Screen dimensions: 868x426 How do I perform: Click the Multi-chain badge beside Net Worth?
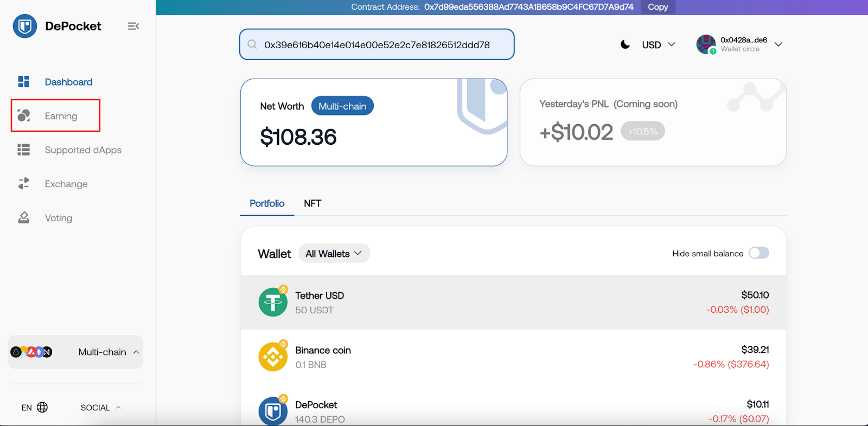coord(342,106)
